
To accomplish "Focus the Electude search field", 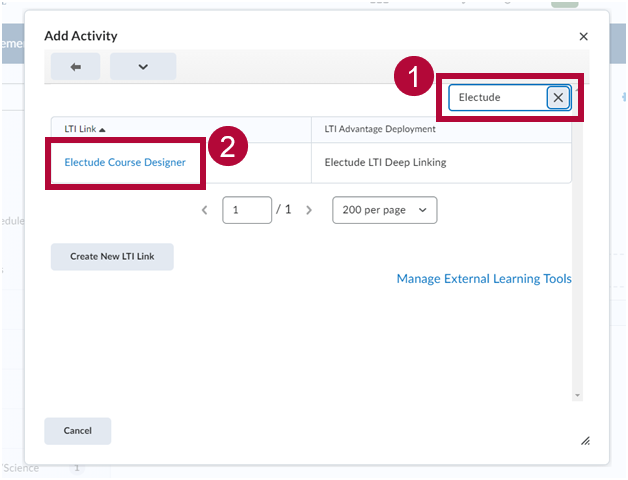I will 497,97.
